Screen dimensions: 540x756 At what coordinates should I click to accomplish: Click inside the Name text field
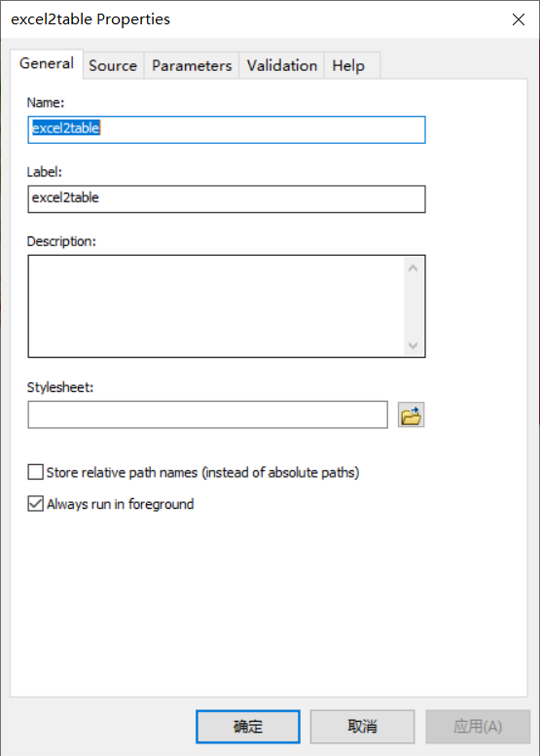click(227, 129)
